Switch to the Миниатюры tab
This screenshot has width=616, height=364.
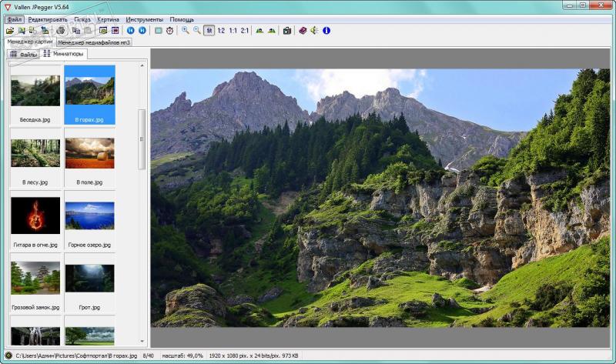coord(64,54)
